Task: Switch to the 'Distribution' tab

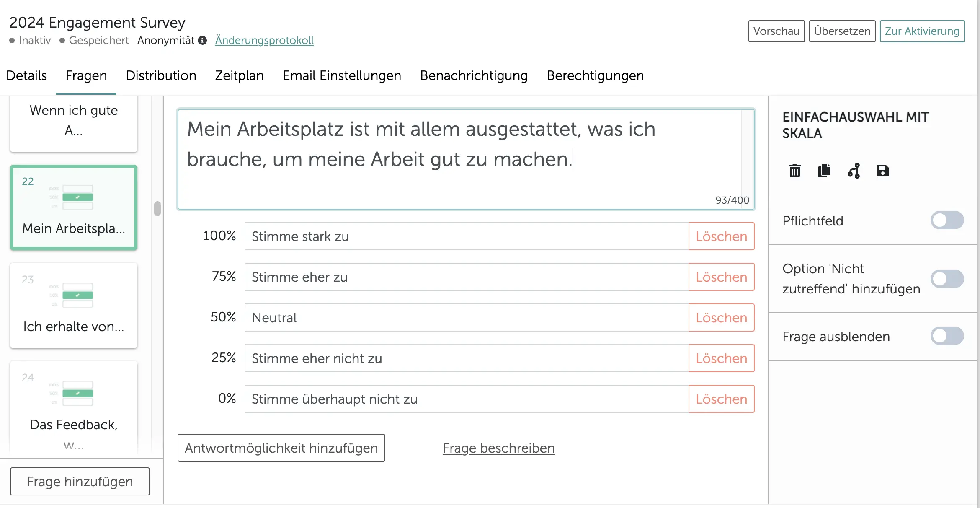Action: pos(161,76)
